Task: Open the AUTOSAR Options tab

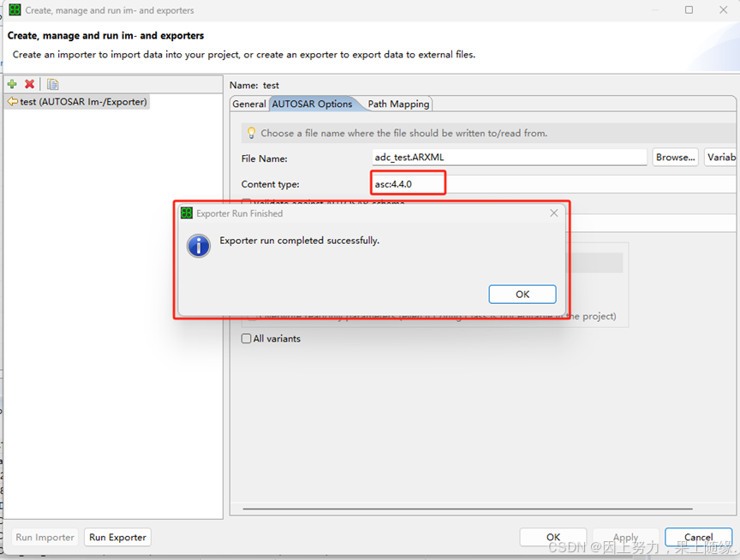Action: click(312, 104)
